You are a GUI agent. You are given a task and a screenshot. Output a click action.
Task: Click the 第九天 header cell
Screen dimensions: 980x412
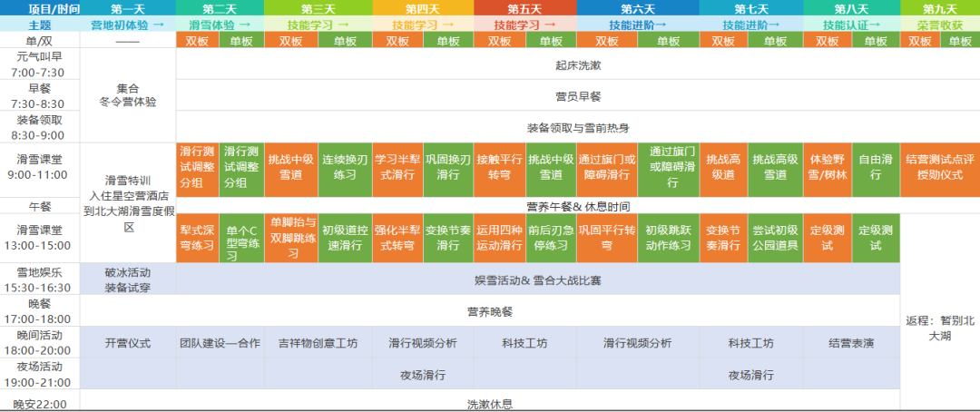coord(939,8)
